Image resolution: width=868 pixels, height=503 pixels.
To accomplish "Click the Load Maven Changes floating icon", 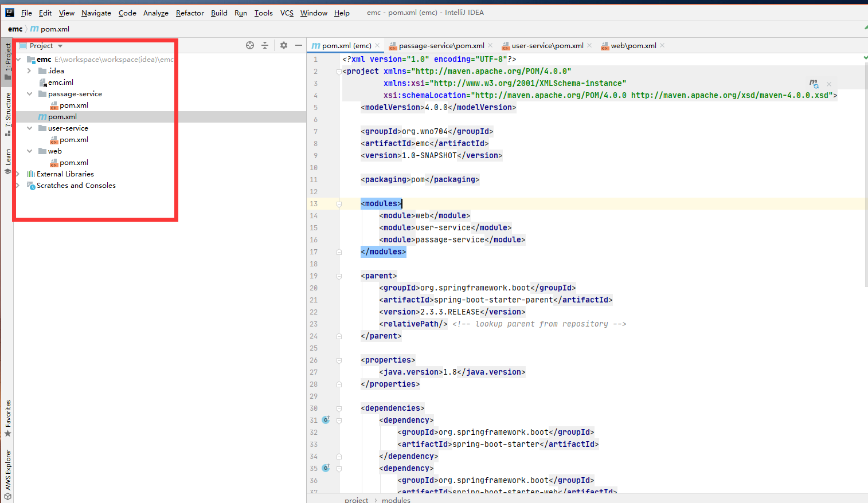I will coord(814,84).
